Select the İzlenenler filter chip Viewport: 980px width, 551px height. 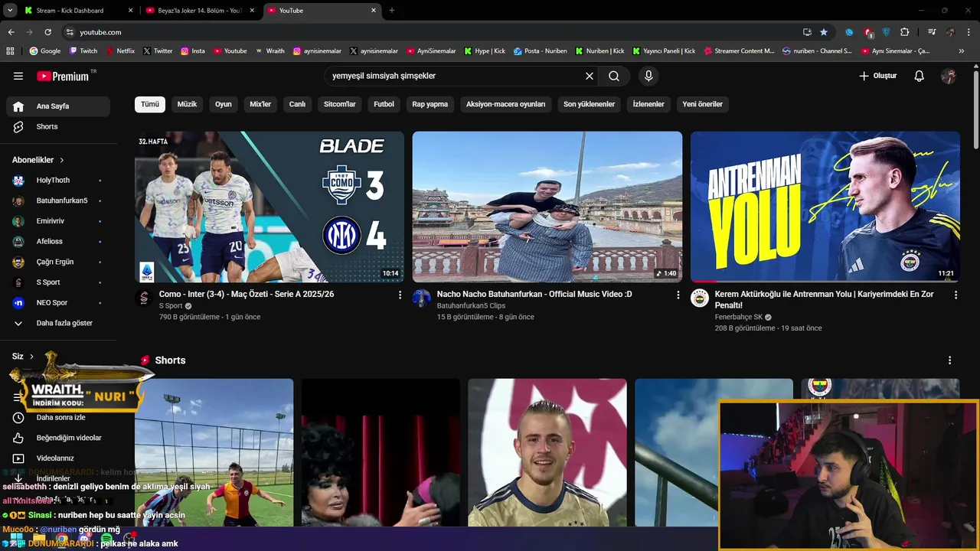pyautogui.click(x=648, y=104)
